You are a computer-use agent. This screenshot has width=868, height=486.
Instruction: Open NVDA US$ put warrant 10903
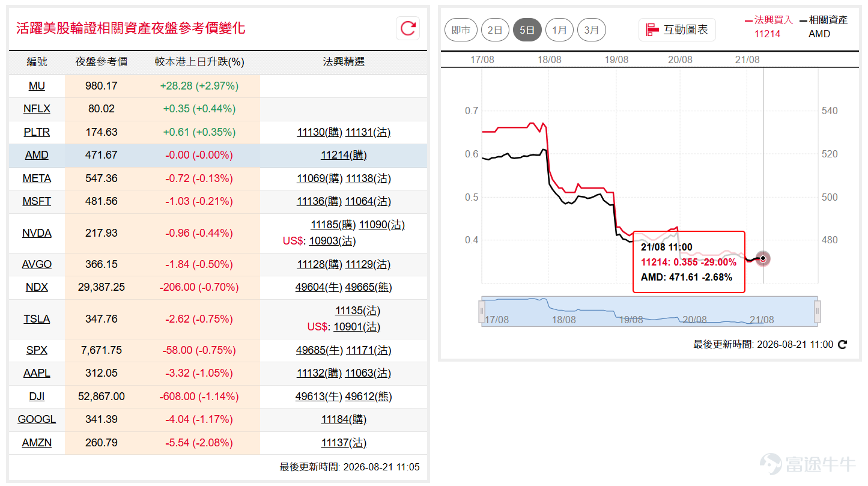pos(332,241)
